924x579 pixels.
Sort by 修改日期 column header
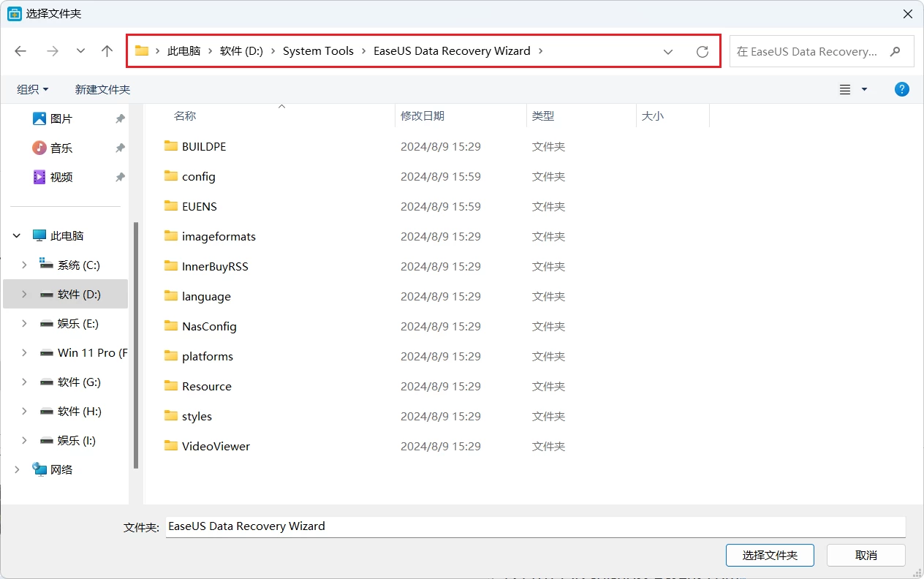(423, 116)
